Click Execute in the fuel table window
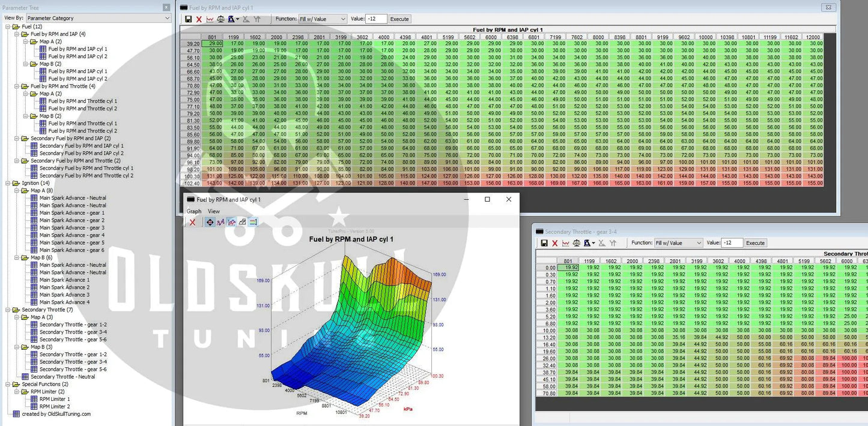 399,19
